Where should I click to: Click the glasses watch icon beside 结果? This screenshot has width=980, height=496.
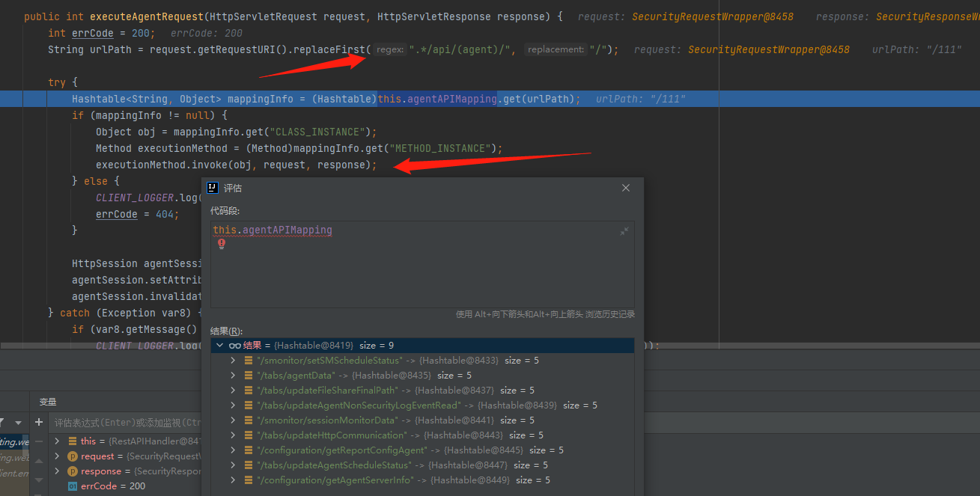pos(235,346)
